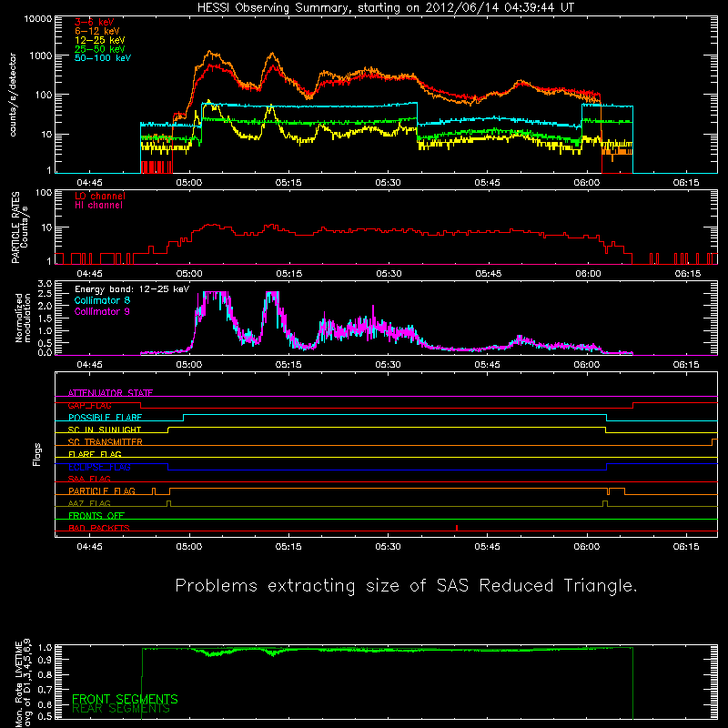Click the 0.5 tick on livetime axis
Viewport: 728px width, 728px height.
(45, 716)
